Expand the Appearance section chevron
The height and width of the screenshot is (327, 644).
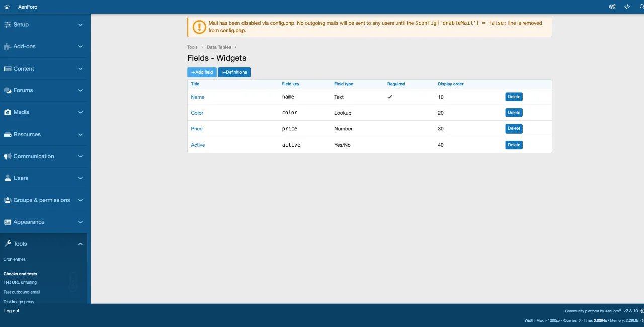point(80,222)
